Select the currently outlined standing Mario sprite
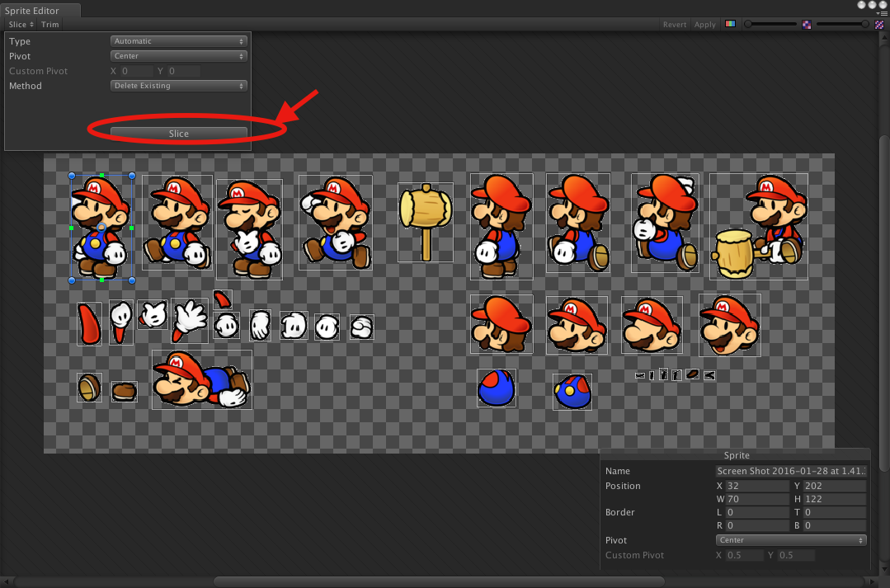The image size is (890, 588). point(101,227)
